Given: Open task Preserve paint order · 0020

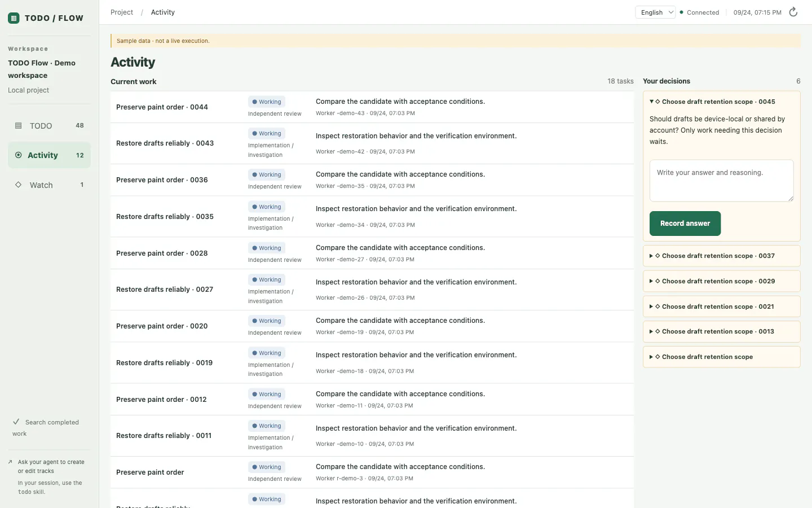Looking at the screenshot, I should [162, 326].
